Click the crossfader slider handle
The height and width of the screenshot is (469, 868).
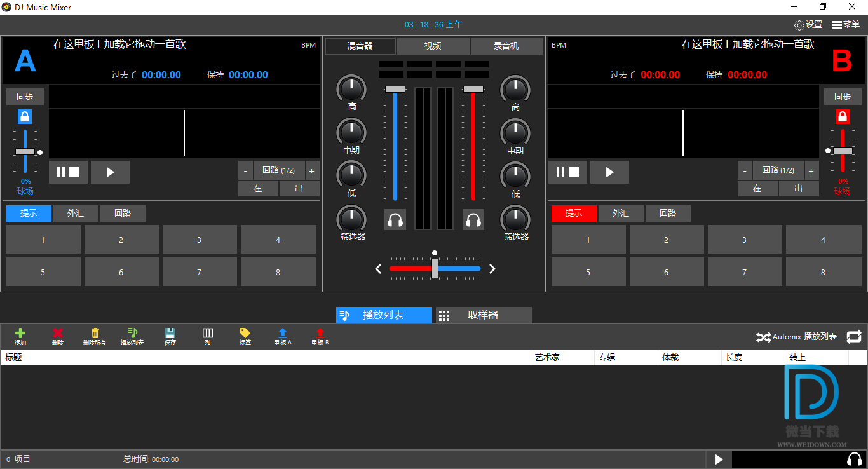tap(435, 269)
